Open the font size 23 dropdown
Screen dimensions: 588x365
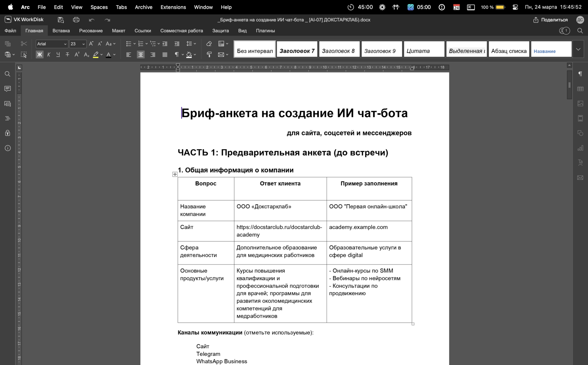point(84,44)
